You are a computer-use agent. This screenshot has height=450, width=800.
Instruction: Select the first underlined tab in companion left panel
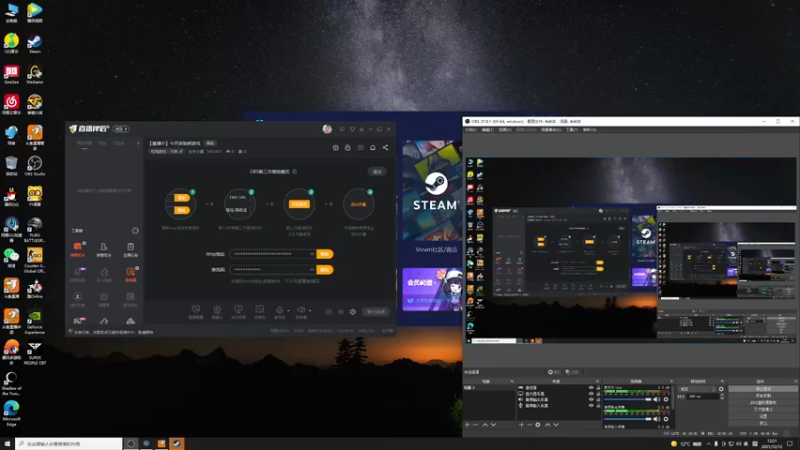point(85,144)
